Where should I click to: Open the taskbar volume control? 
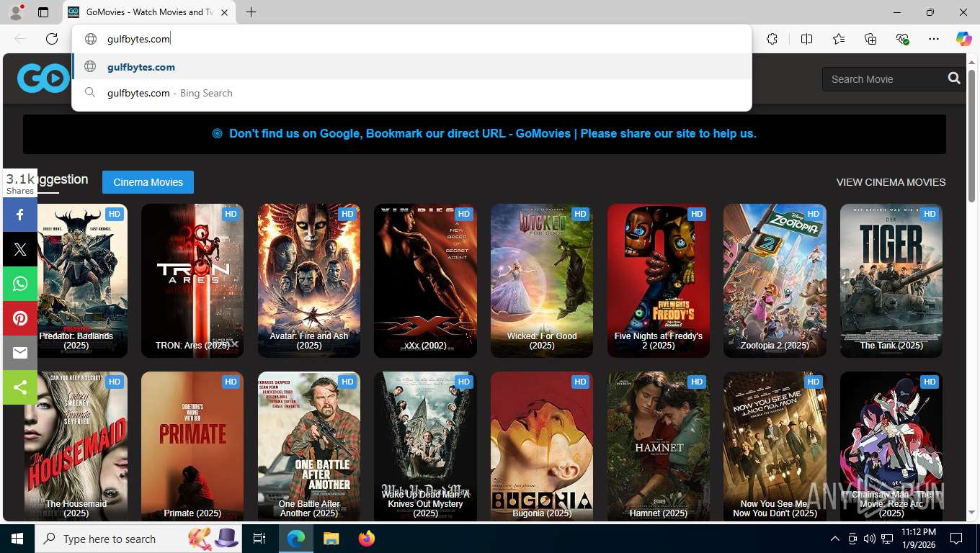coord(870,539)
